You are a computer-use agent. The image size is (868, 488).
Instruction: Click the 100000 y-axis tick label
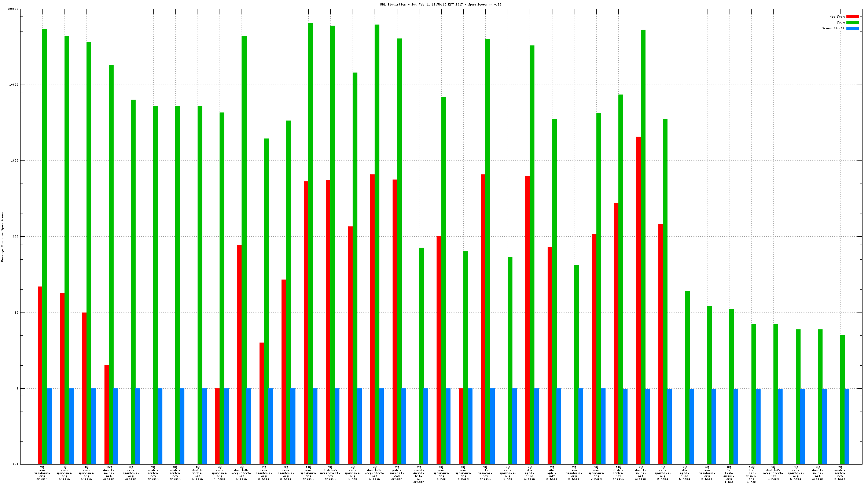13,9
